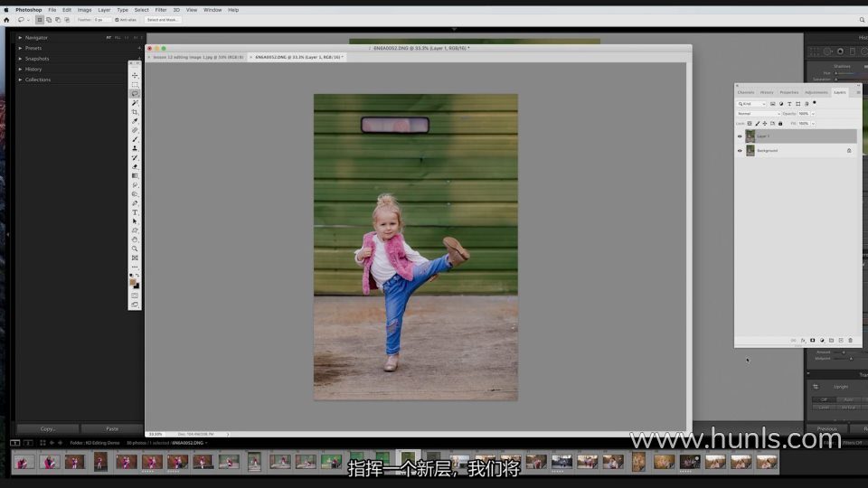The width and height of the screenshot is (868, 488).
Task: Choose Add to Selection mode icon
Action: pos(49,20)
